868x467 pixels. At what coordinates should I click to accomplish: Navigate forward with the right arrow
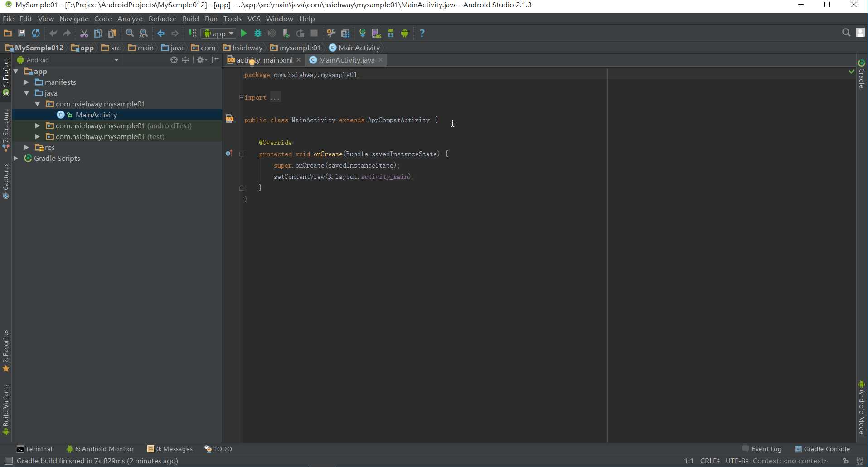point(175,33)
